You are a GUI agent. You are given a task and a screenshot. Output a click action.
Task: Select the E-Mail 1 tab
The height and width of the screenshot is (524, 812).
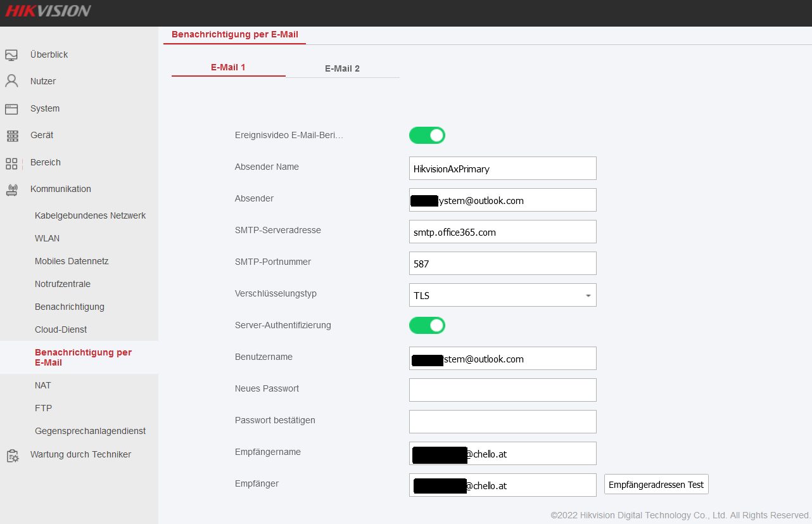coord(228,67)
